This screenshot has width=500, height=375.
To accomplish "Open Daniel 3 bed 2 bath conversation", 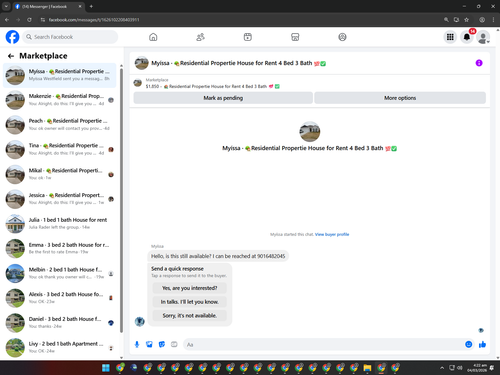I will [60, 323].
